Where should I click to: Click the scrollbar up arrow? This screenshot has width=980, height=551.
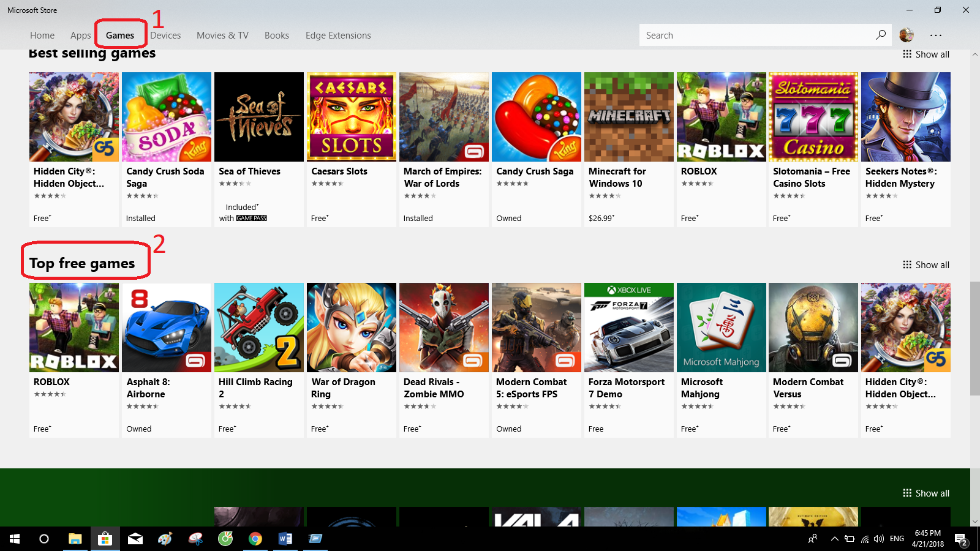(975, 54)
